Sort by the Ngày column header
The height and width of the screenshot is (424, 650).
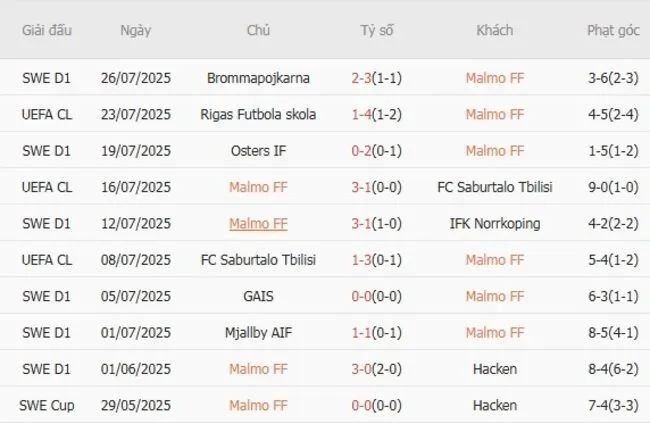pyautogui.click(x=136, y=30)
